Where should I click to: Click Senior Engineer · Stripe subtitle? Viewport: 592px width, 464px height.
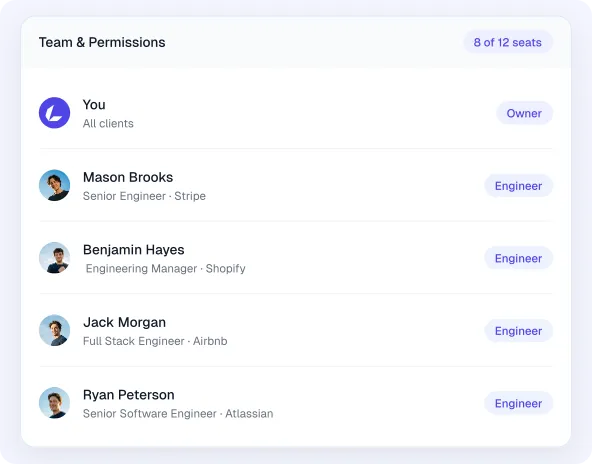(144, 196)
